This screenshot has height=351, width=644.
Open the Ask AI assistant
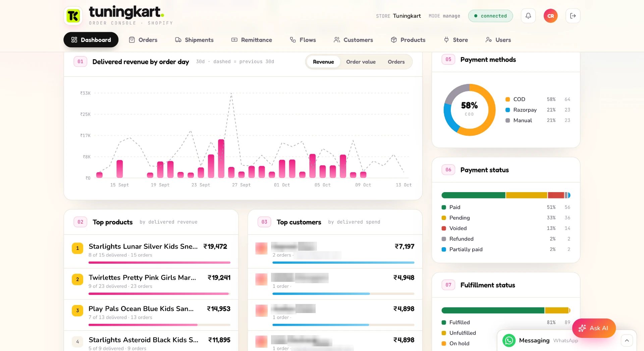pos(594,328)
